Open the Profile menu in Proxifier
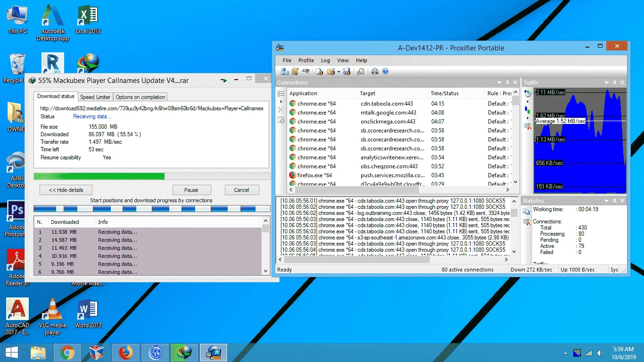 [306, 60]
